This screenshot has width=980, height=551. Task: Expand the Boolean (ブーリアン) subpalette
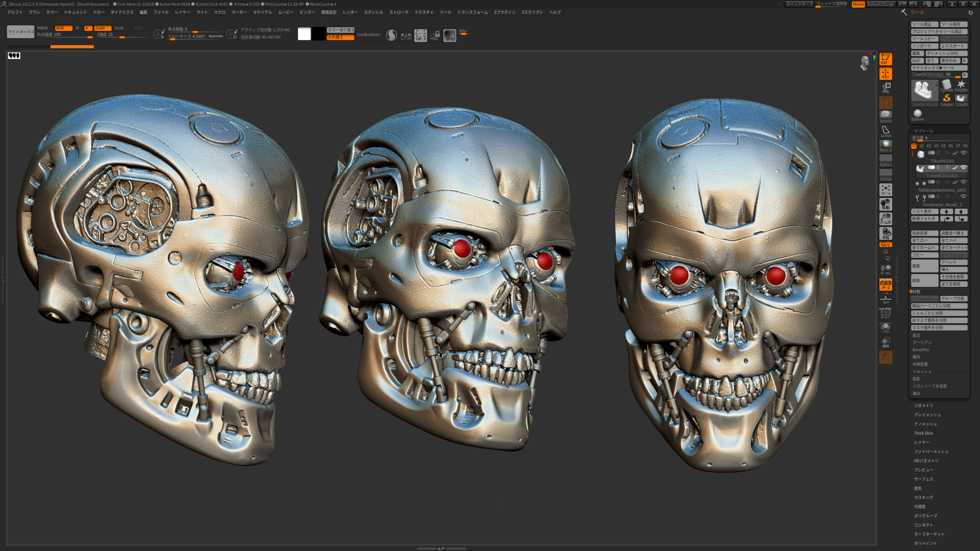pyautogui.click(x=922, y=343)
